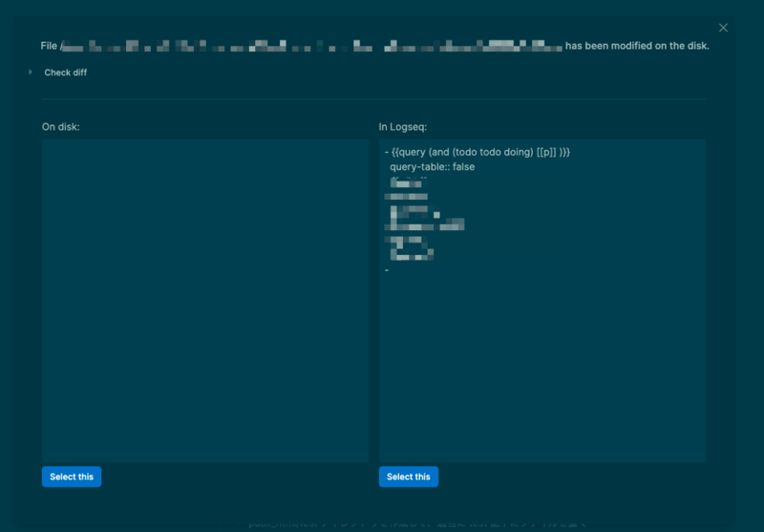
Task: Click the query line starting with {{query
Action: coord(477,152)
